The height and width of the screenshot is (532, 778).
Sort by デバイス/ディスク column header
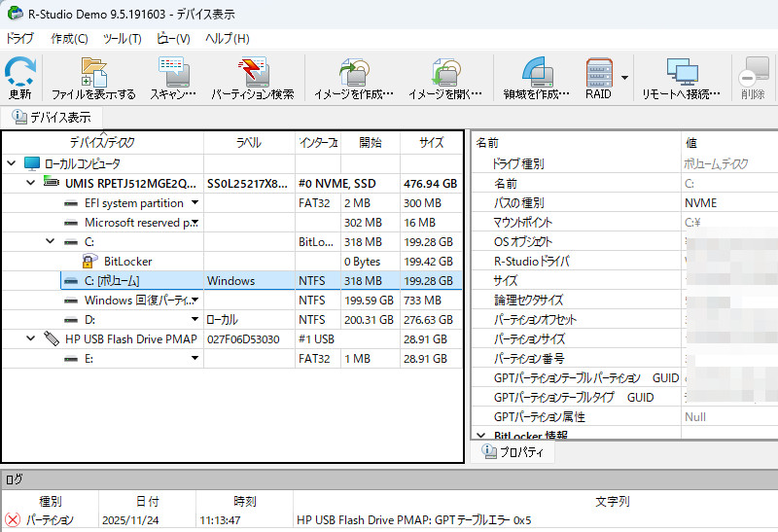[x=103, y=143]
